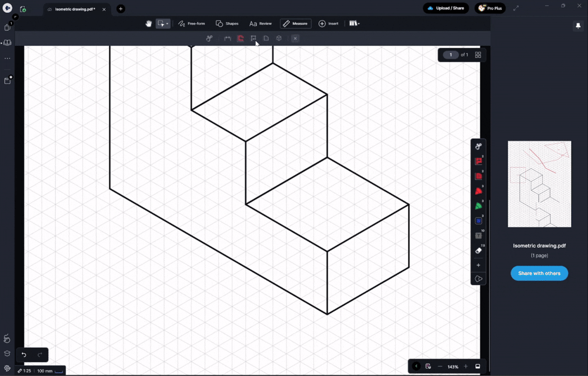
Task: Select the gray text tool in favorites bar
Action: (478, 236)
